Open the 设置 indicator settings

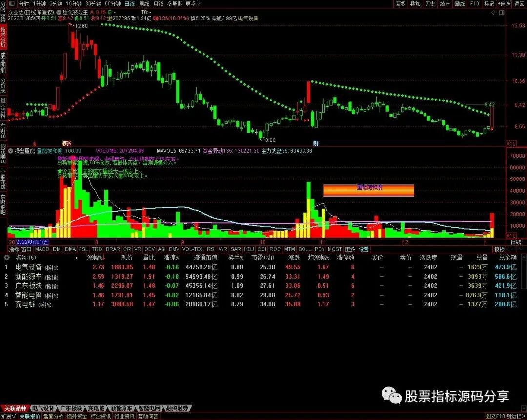(364, 249)
